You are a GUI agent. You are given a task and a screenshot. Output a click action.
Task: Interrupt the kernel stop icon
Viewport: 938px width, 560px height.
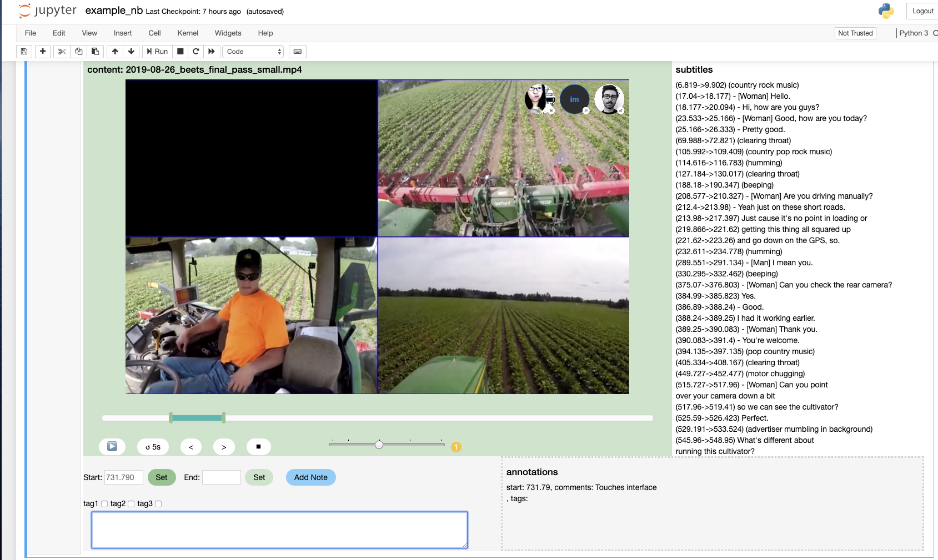tap(180, 52)
